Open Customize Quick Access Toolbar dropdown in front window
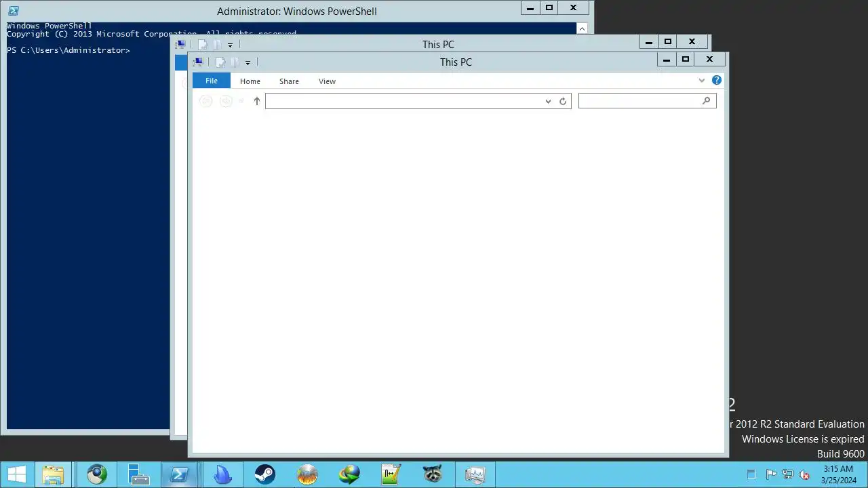The width and height of the screenshot is (868, 488). (x=248, y=62)
